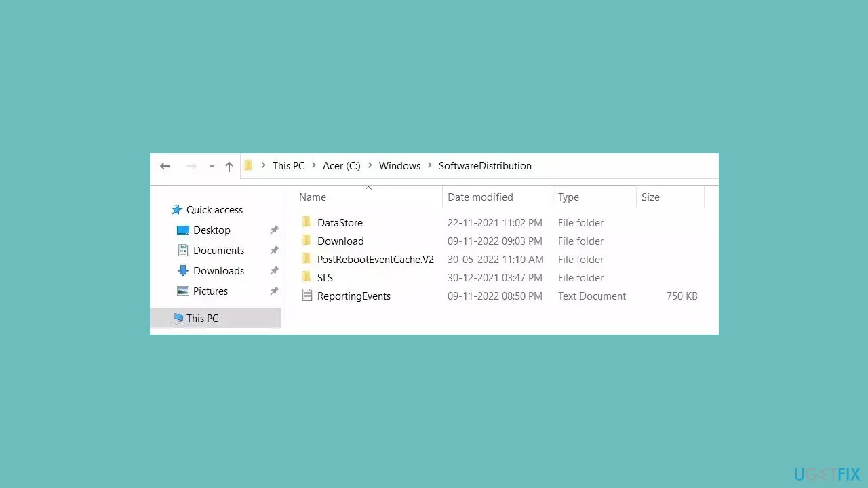868x488 pixels.
Task: Open Documents from the navigation pane
Action: coord(218,251)
